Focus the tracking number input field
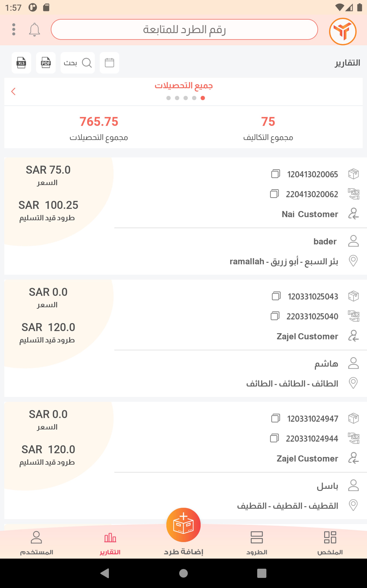 pyautogui.click(x=184, y=29)
